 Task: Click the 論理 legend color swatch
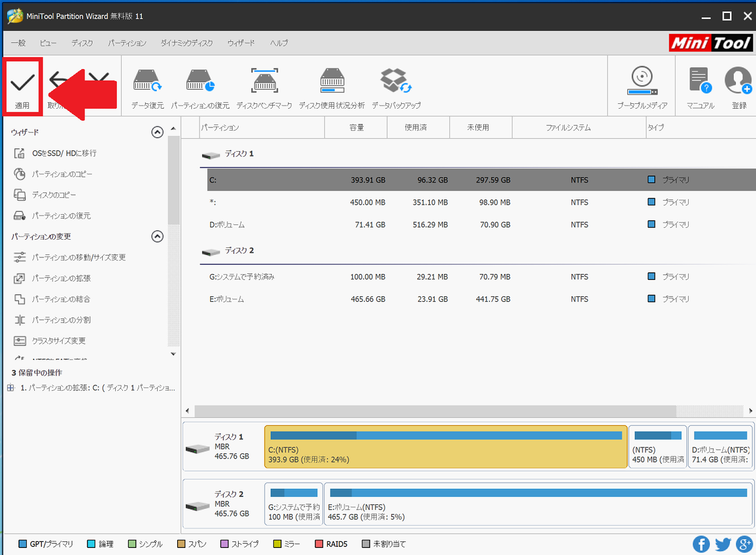coord(91,544)
